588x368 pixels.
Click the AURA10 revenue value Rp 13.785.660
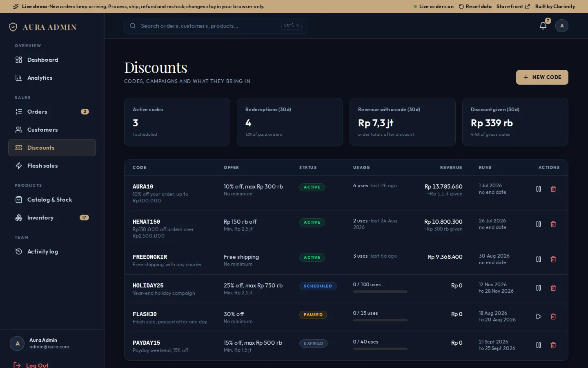pyautogui.click(x=443, y=186)
